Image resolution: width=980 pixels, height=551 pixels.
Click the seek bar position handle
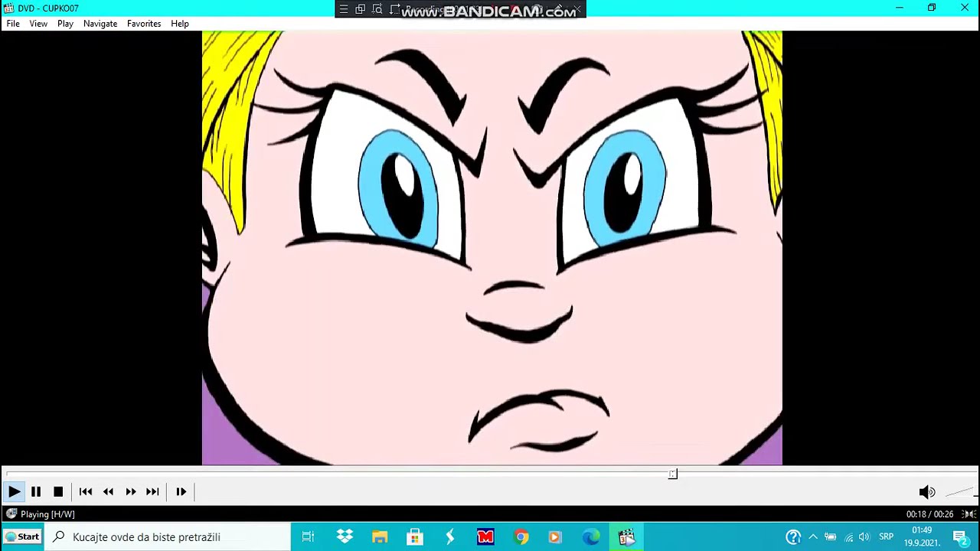point(672,474)
